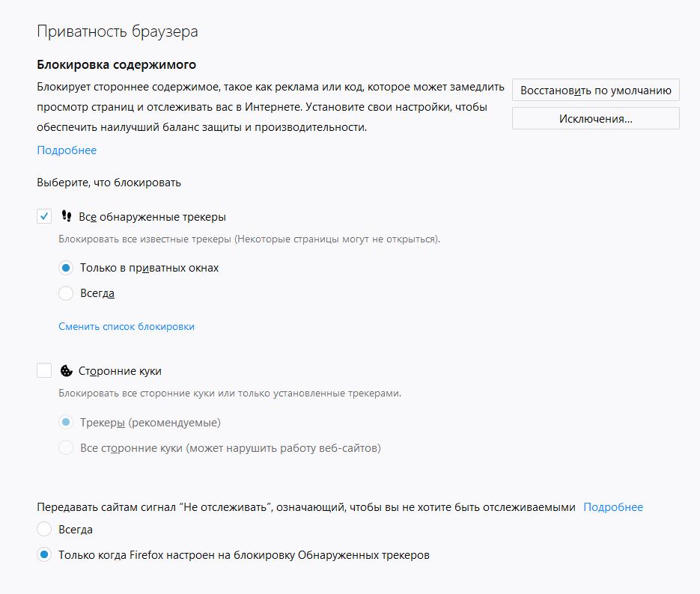Click the Приватность браузера page heading
The width and height of the screenshot is (700, 594).
click(x=117, y=31)
